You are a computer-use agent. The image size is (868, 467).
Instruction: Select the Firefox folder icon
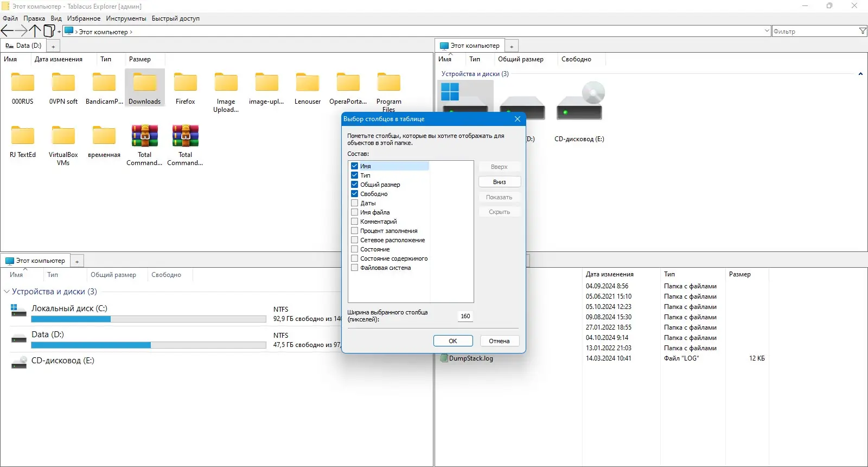click(186, 82)
